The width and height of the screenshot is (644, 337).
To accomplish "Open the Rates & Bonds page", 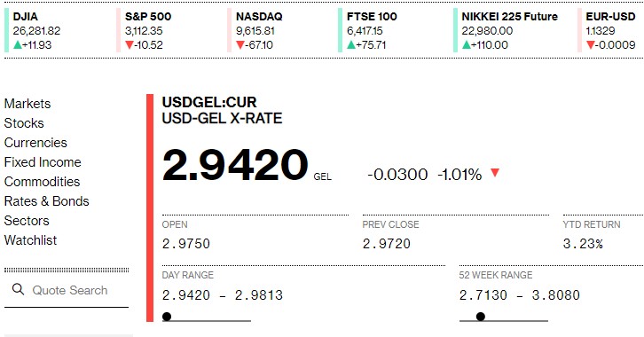I will (x=46, y=201).
